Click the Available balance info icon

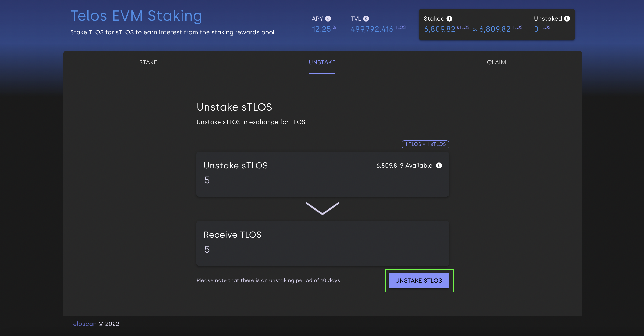(439, 165)
